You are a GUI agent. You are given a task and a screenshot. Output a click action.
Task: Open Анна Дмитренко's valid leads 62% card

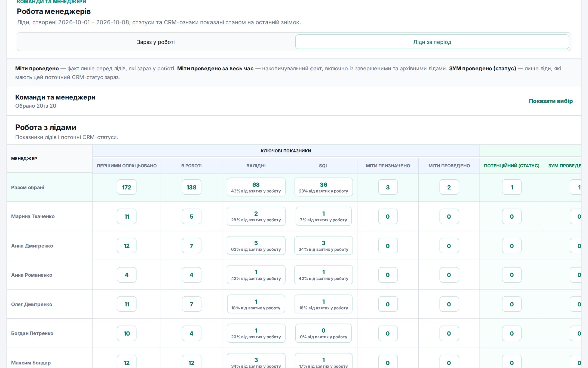(x=256, y=246)
